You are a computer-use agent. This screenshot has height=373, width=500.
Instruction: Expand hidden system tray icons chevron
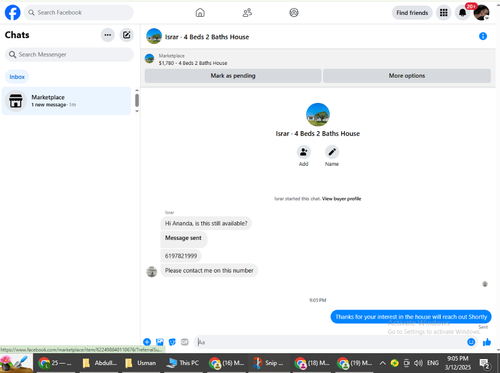click(x=383, y=363)
